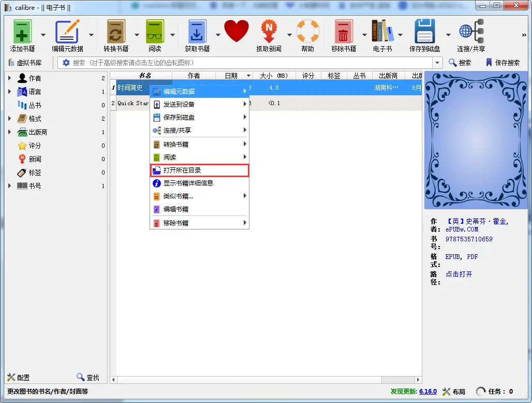The image size is (532, 403).
Task: Click 保存搜索 bookmark button
Action: click(503, 63)
